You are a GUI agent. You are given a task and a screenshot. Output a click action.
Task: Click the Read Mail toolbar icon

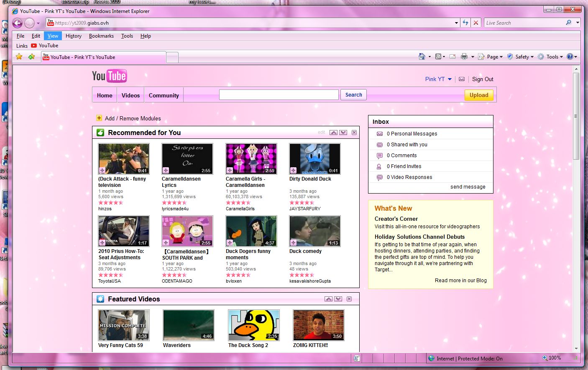click(x=453, y=56)
